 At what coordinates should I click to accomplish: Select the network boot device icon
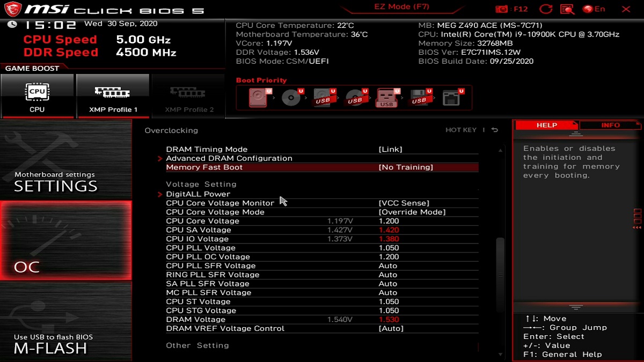452,98
